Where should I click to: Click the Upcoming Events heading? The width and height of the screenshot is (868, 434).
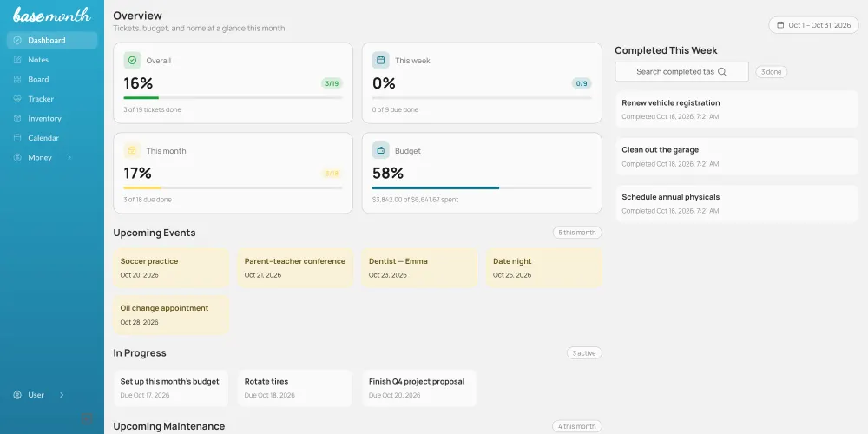[155, 233]
